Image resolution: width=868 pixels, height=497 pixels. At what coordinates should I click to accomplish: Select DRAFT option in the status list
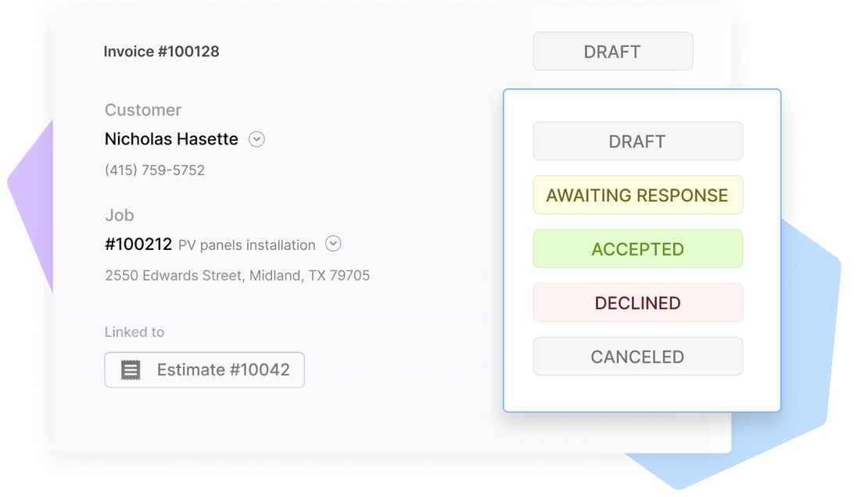click(x=637, y=141)
